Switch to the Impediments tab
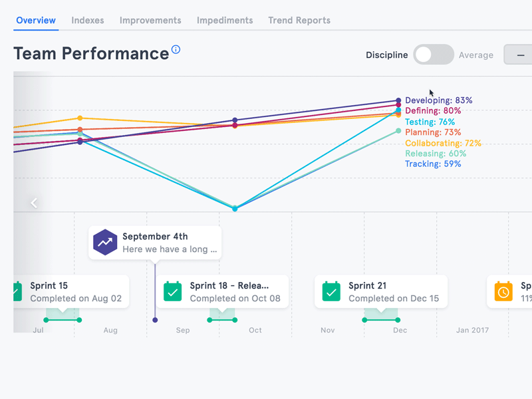 click(225, 21)
